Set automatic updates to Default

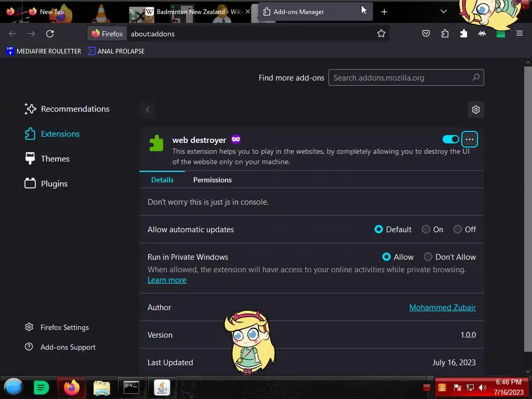(x=379, y=229)
